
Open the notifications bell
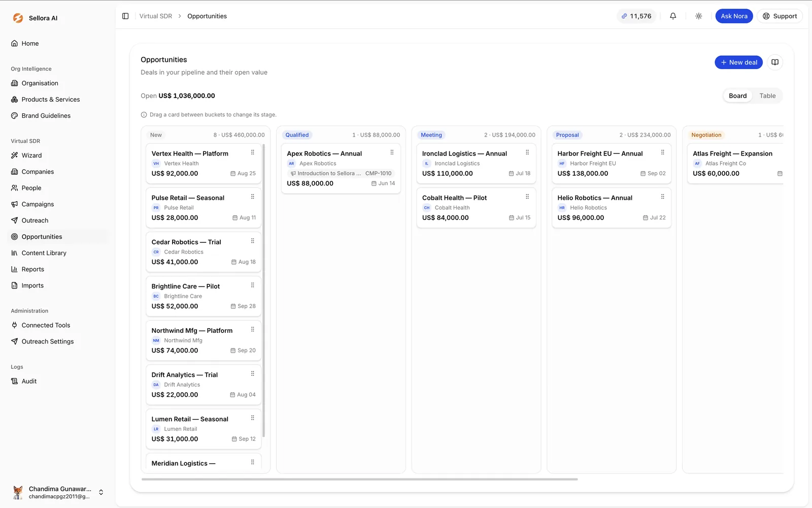(673, 16)
